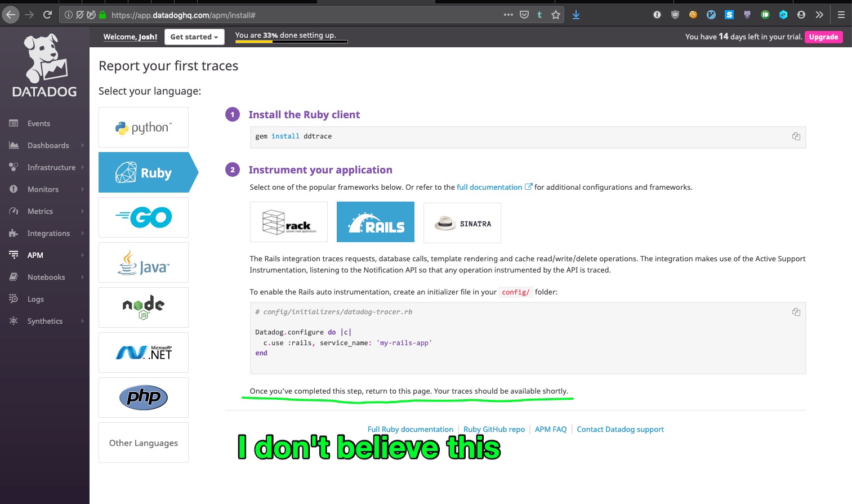Click the setup progress bar
Viewport: 852px width, 504px height.
pyautogui.click(x=291, y=42)
